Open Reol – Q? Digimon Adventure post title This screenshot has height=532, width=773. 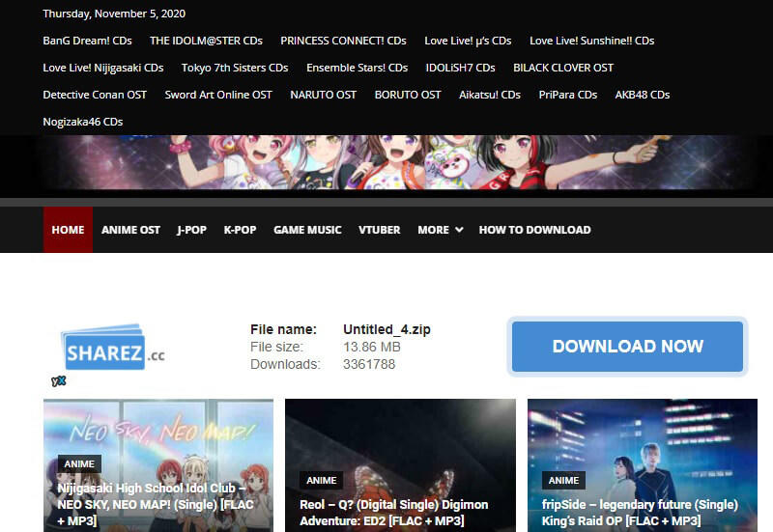pyautogui.click(x=394, y=513)
